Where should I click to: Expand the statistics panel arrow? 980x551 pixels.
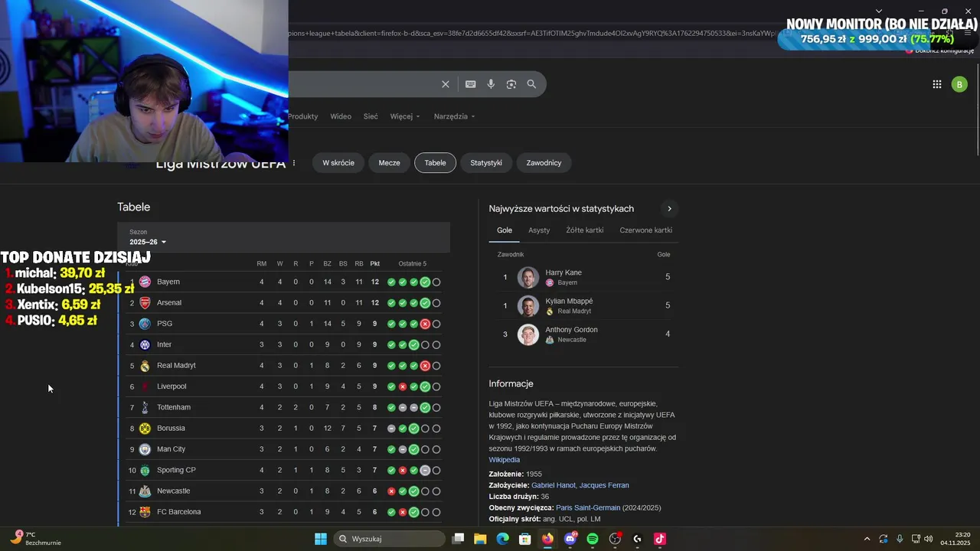[x=669, y=209]
